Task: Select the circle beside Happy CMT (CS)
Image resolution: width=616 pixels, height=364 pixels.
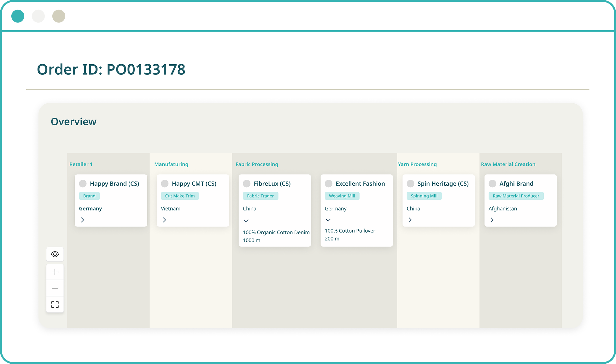Action: tap(165, 184)
